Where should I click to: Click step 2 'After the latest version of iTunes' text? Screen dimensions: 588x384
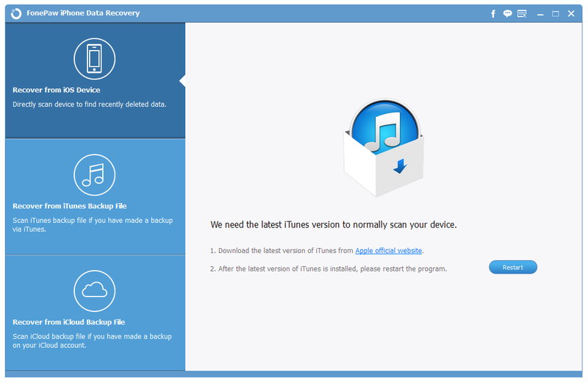click(x=329, y=269)
